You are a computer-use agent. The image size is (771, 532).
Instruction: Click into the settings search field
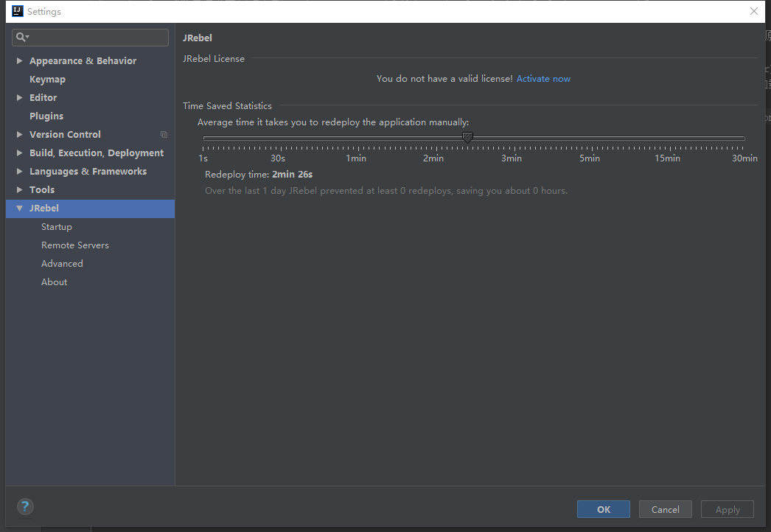90,38
